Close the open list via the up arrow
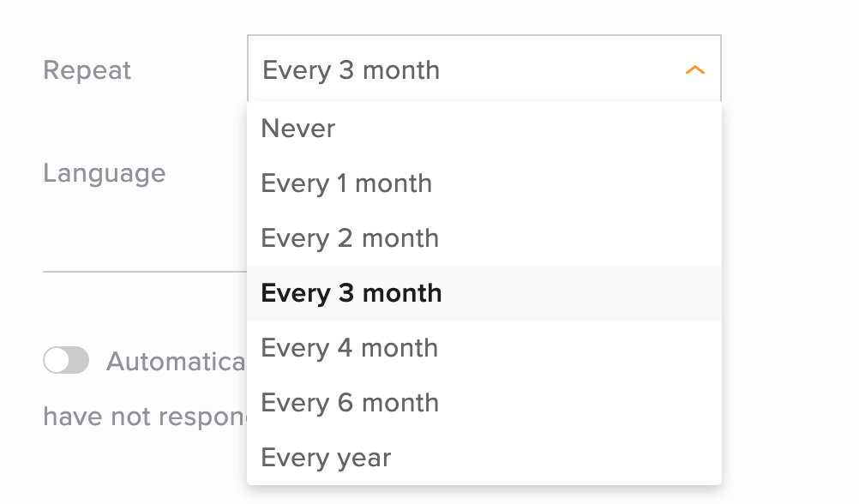Image resolution: width=859 pixels, height=504 pixels. (x=694, y=70)
